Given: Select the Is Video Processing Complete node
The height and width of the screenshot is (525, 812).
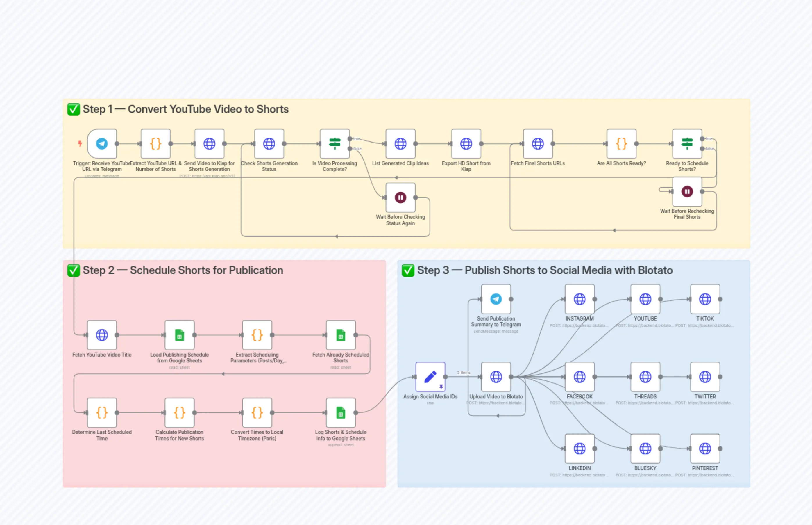Looking at the screenshot, I should 335,143.
